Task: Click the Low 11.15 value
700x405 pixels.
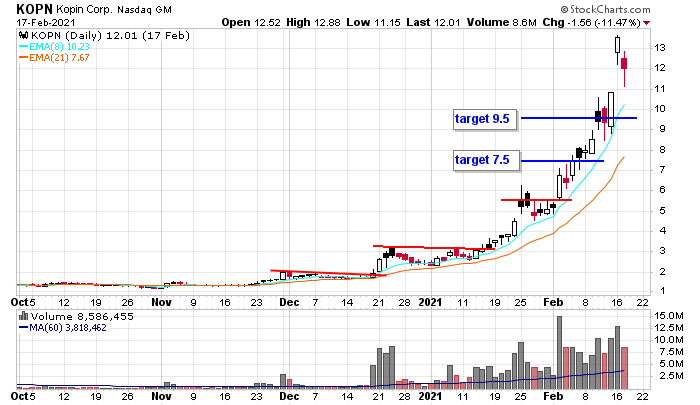Action: click(373, 22)
